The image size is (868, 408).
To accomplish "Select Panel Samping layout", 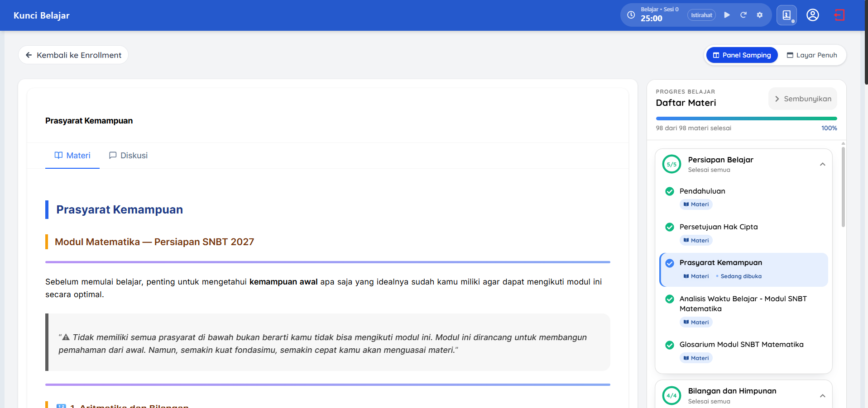I will [742, 55].
